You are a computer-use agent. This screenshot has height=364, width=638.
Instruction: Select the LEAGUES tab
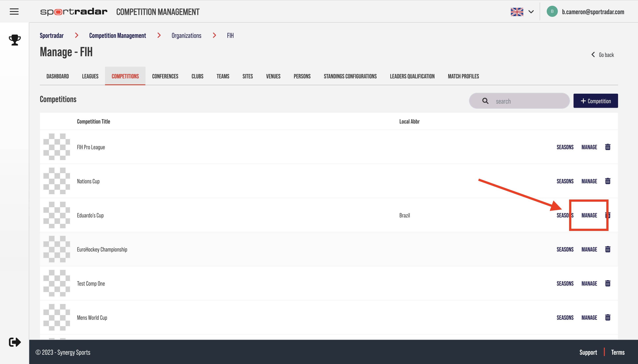pos(90,76)
